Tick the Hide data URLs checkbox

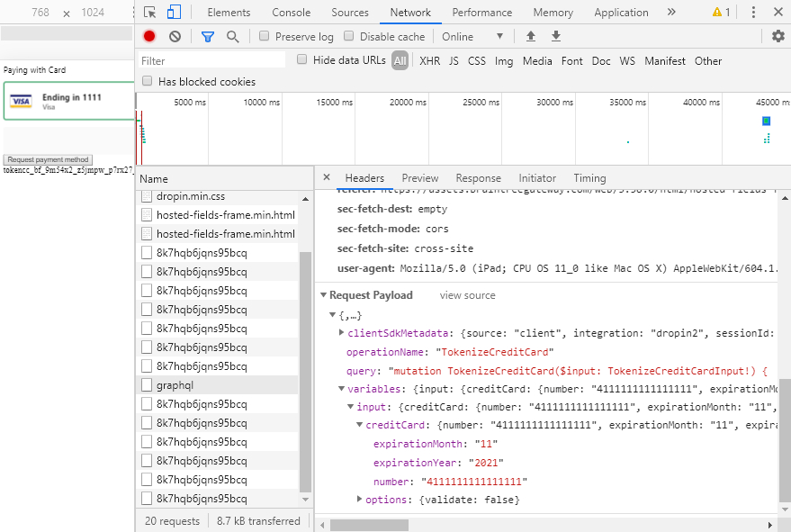[301, 60]
